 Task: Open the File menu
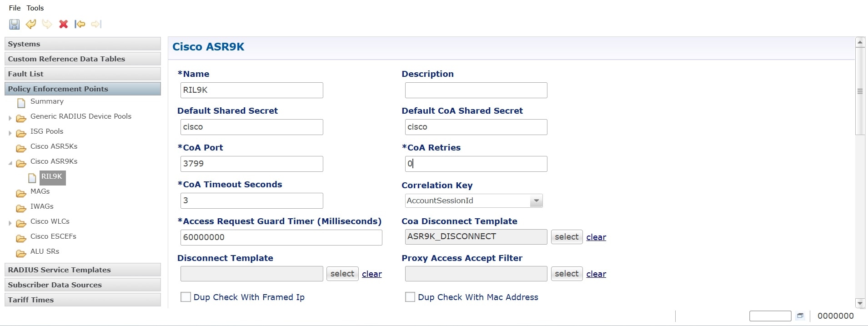click(x=15, y=8)
